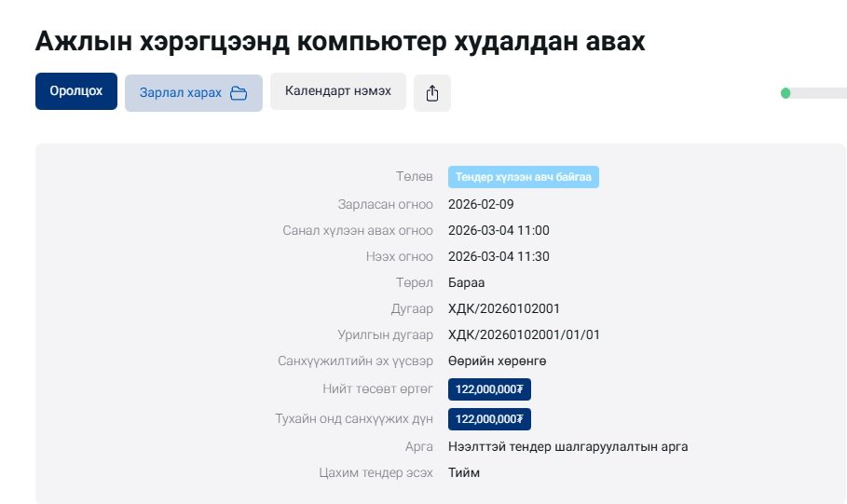Click the Тухайн онд санхүүжих дүн amount badge

489,419
